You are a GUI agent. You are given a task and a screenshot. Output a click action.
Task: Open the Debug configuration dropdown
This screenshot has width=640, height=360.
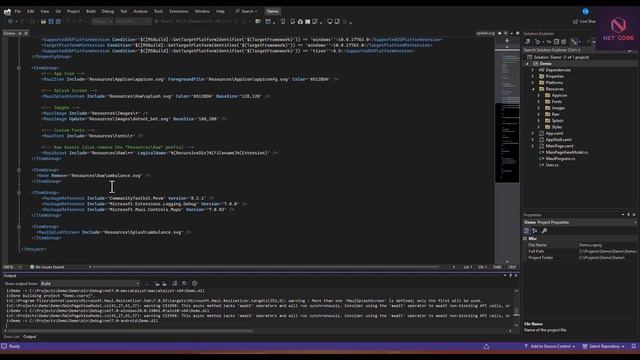click(x=102, y=22)
